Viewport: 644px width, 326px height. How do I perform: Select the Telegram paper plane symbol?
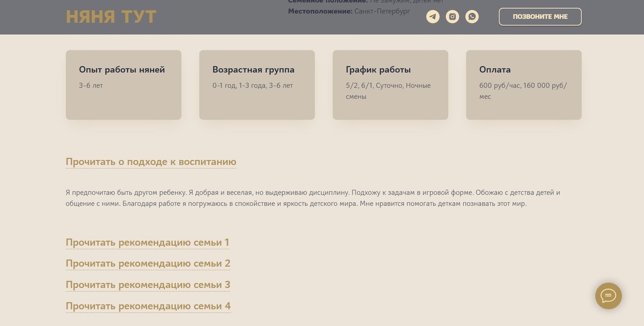click(x=433, y=16)
